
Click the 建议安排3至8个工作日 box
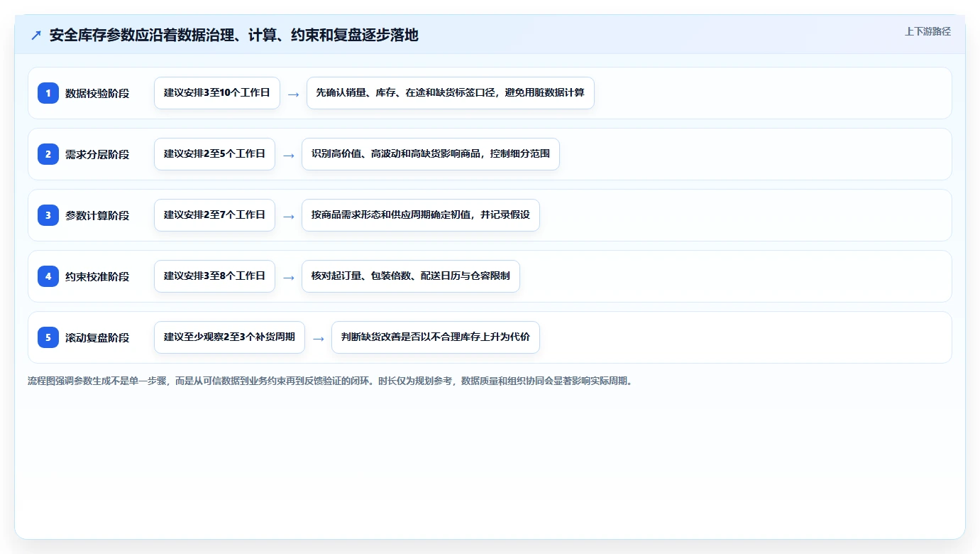214,276
